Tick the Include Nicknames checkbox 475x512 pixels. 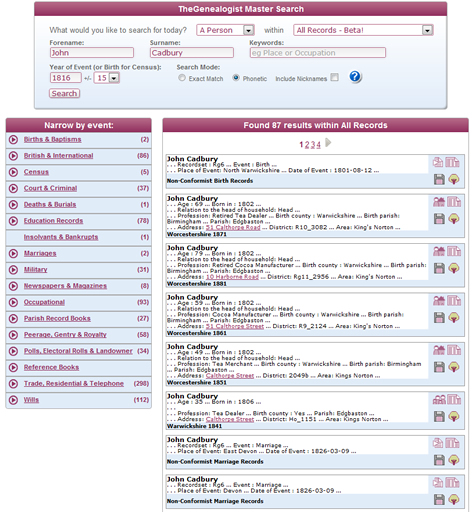[334, 77]
